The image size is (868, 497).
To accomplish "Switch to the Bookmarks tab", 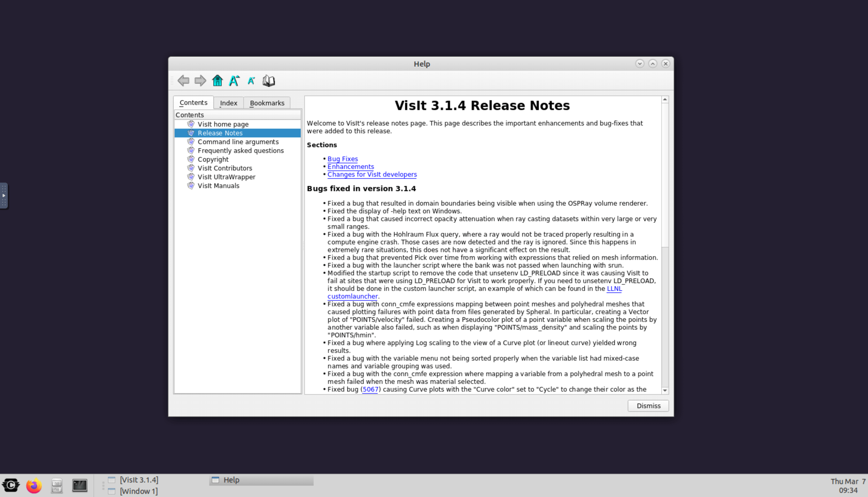I will 267,103.
